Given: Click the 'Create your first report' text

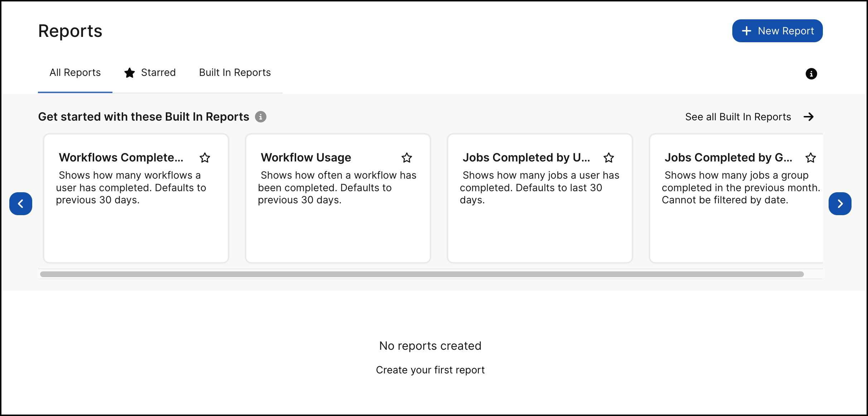Looking at the screenshot, I should point(430,370).
